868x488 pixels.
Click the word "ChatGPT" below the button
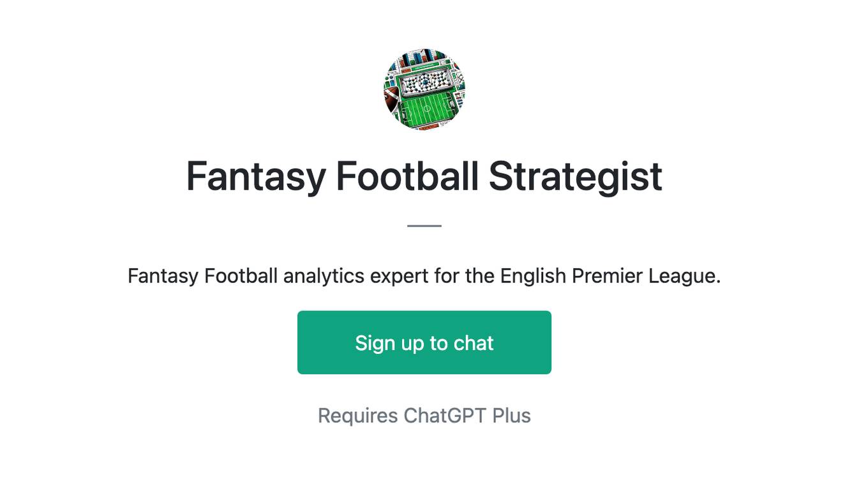[445, 416]
